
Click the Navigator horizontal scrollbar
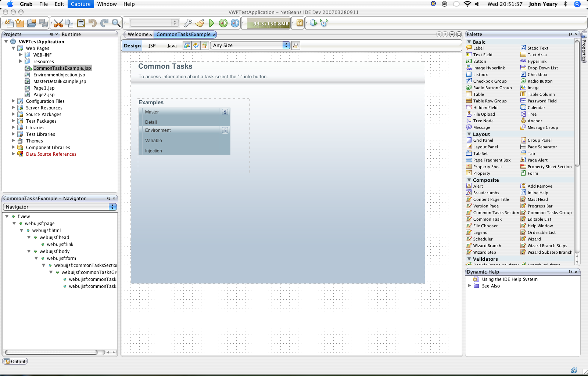[x=51, y=352]
